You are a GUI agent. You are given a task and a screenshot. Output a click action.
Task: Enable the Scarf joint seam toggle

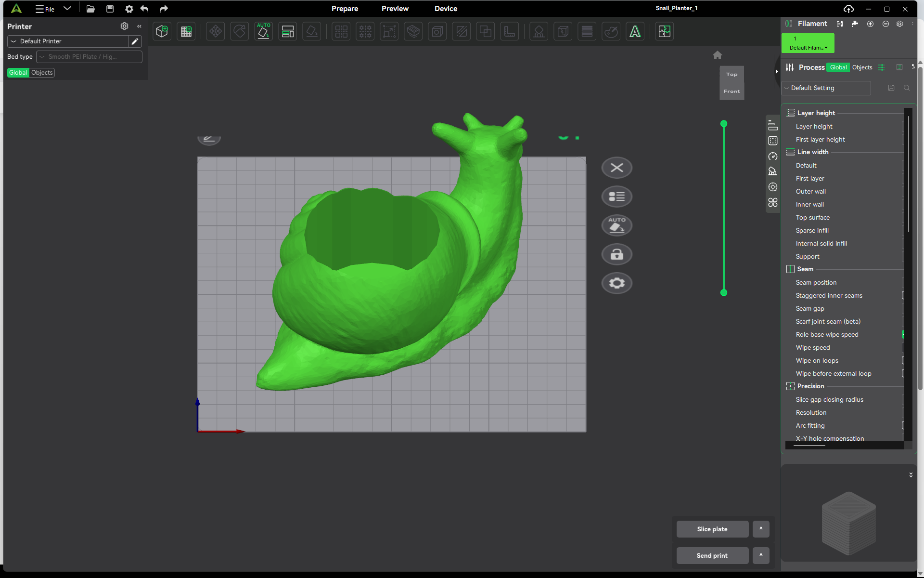click(904, 321)
